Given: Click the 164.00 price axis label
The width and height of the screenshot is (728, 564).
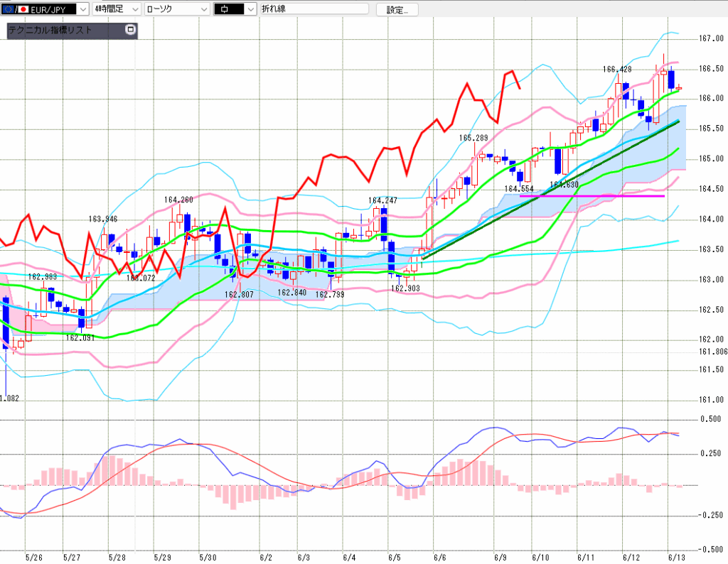Looking at the screenshot, I should click(711, 219).
